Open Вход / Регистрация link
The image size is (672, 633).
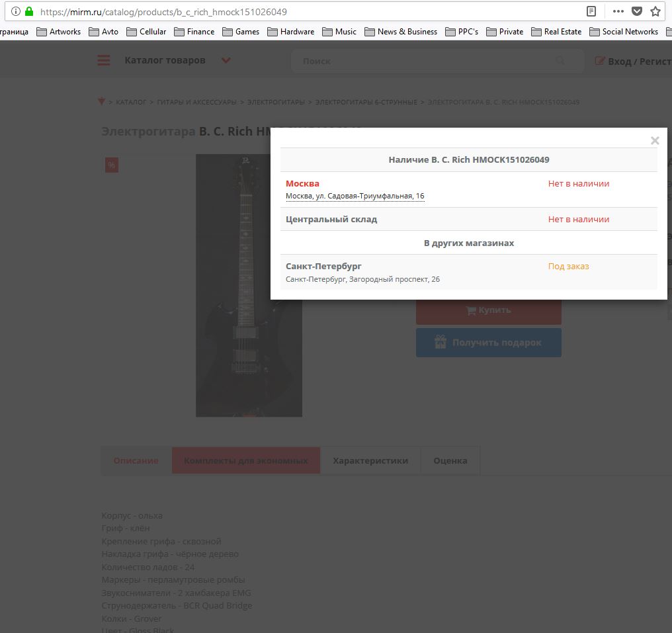[634, 62]
